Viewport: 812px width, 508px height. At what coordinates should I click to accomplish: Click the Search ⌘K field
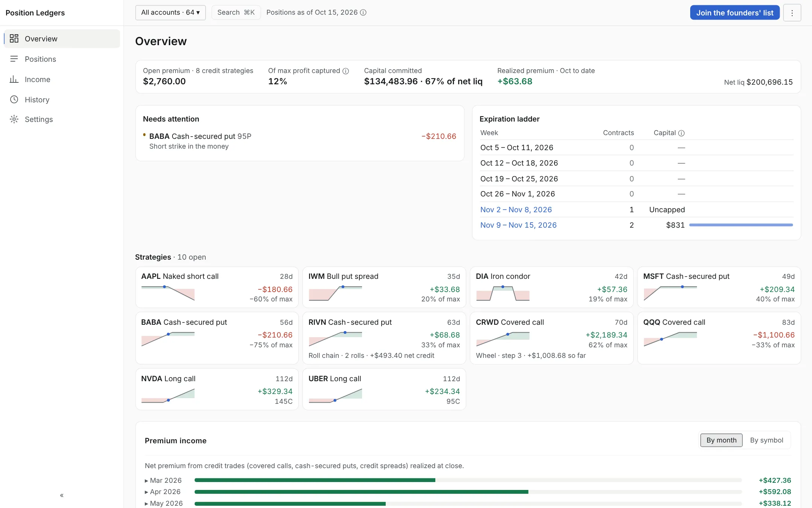click(x=236, y=12)
